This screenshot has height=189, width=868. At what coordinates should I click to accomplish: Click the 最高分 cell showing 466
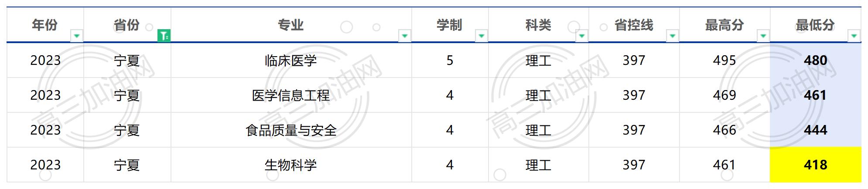[x=725, y=130]
